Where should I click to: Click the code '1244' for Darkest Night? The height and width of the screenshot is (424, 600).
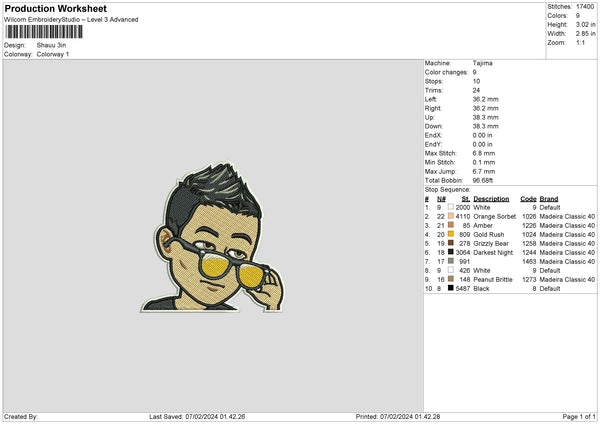pyautogui.click(x=529, y=252)
